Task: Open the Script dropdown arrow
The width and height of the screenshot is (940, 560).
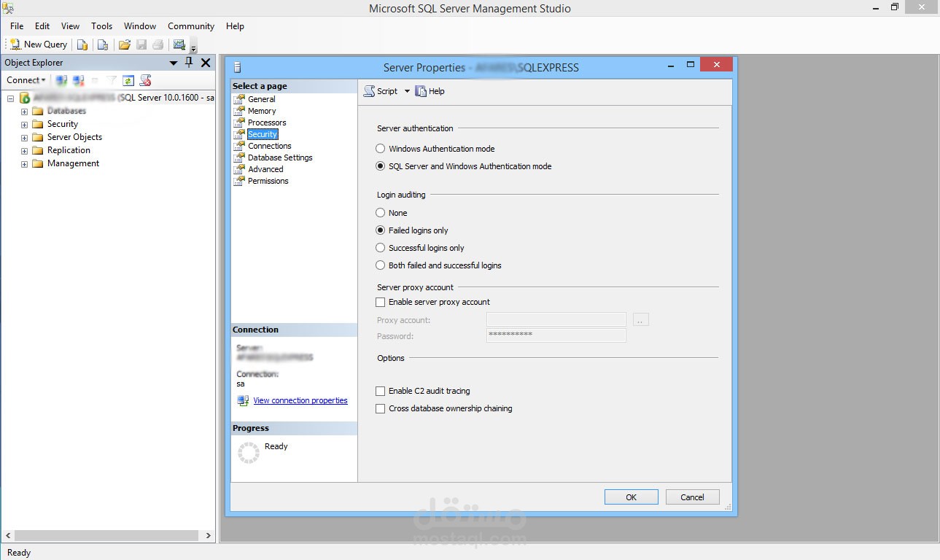Action: [x=407, y=91]
